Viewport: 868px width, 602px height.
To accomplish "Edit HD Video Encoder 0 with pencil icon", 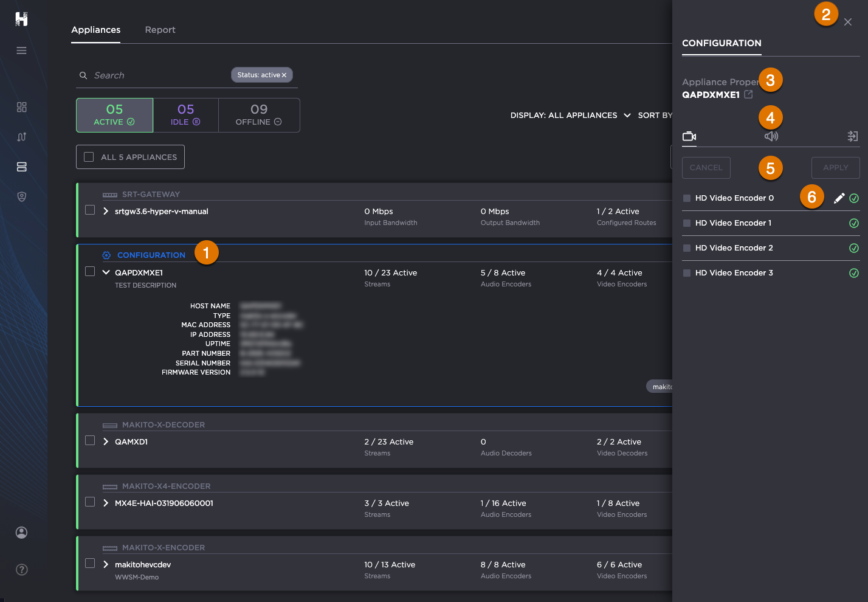I will tap(839, 198).
